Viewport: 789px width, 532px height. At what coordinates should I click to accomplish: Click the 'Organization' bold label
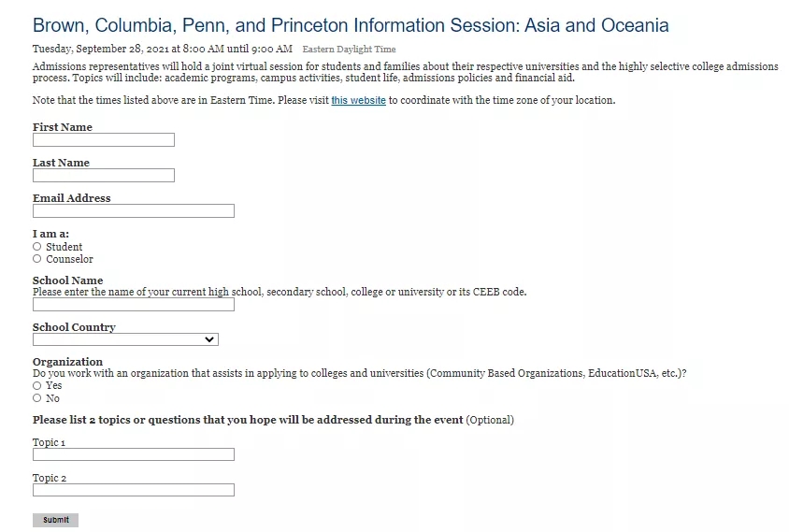(x=67, y=362)
